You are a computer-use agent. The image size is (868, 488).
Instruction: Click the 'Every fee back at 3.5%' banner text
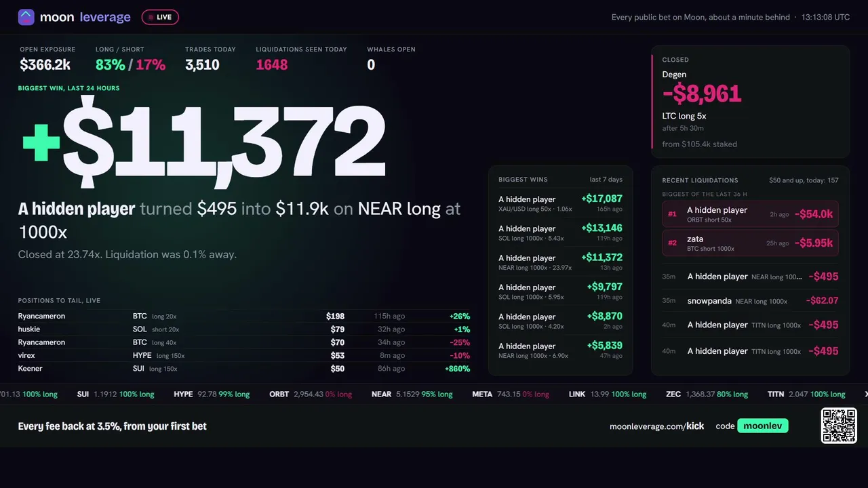pos(112,426)
